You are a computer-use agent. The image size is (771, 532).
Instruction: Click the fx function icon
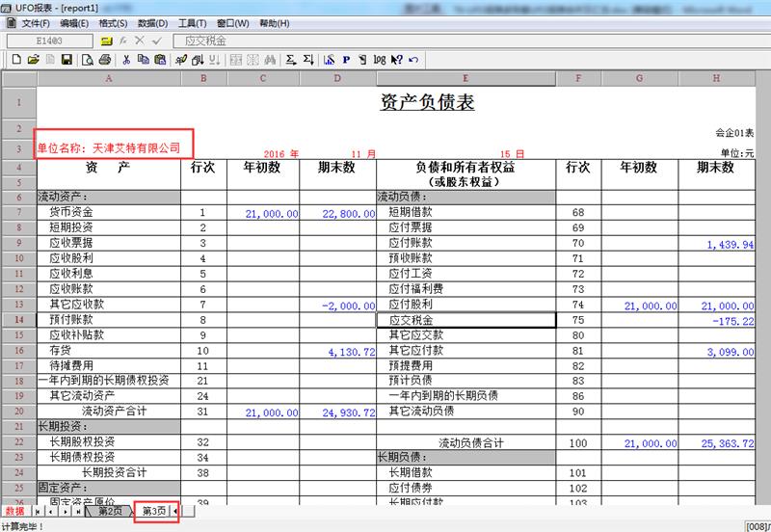123,40
